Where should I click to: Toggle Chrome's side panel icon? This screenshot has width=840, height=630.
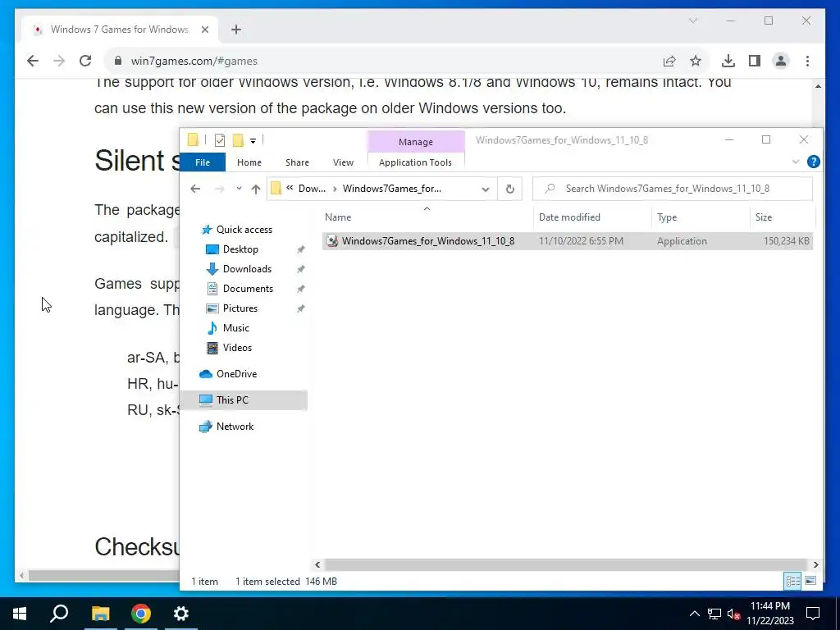click(755, 61)
